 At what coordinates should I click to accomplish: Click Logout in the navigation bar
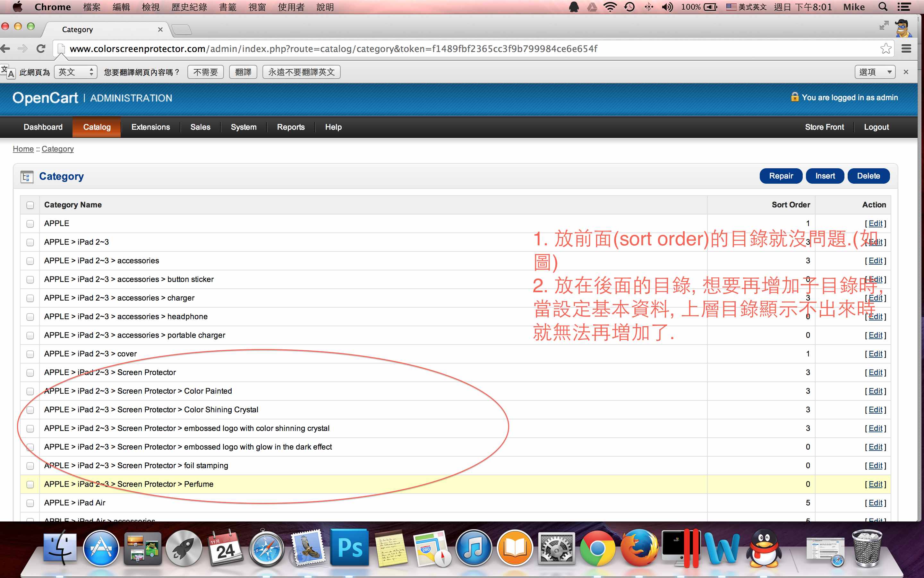(876, 127)
